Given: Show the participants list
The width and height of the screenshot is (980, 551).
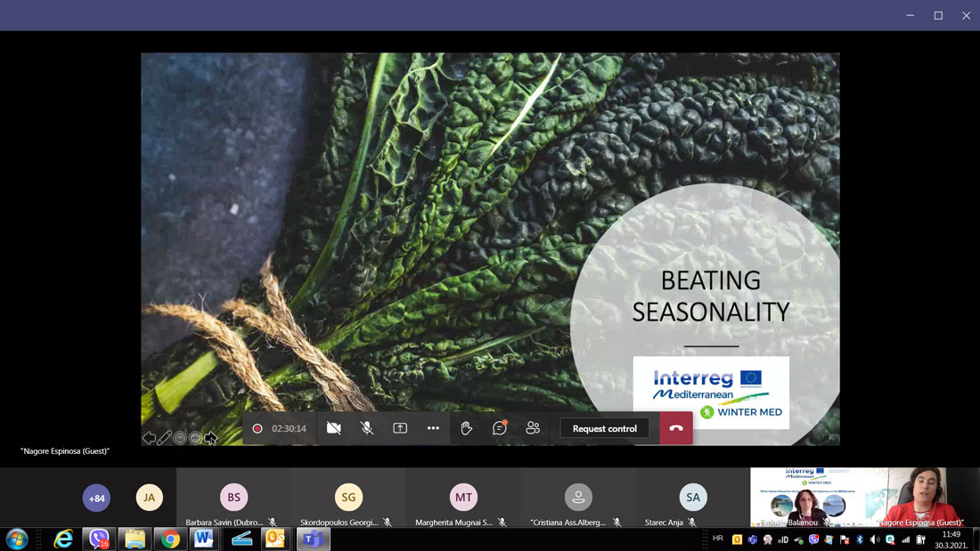Looking at the screenshot, I should [x=533, y=428].
